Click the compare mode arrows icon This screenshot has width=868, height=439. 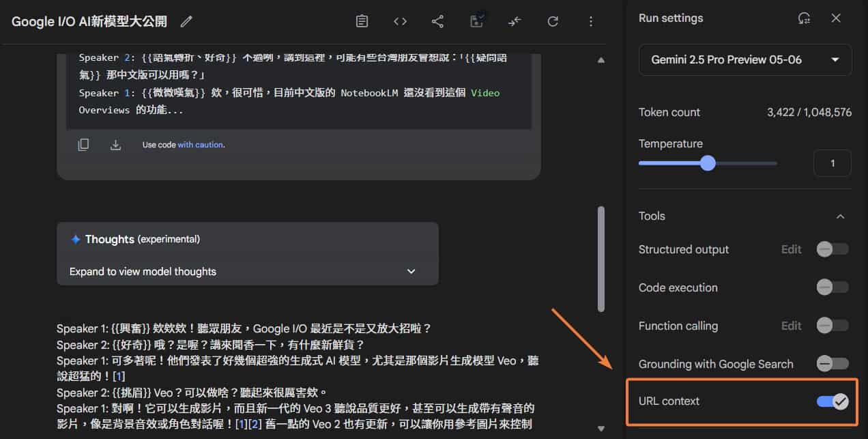click(x=515, y=21)
